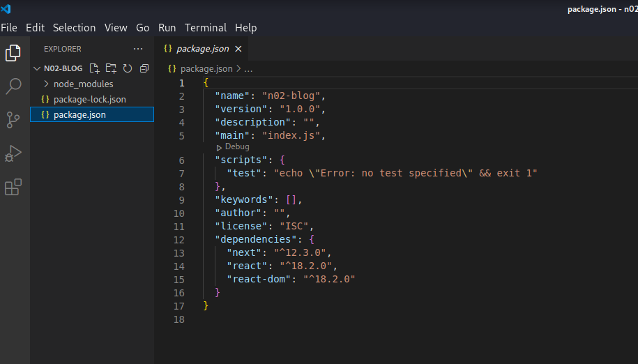The image size is (638, 364).
Task: Collapse all folders in Explorer
Action: (144, 68)
